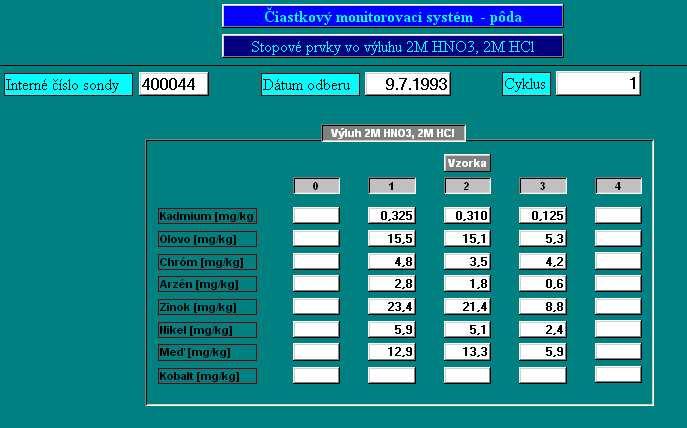Click empty Zinok sample 4 field
This screenshot has height=428, width=687.
pyautogui.click(x=618, y=306)
